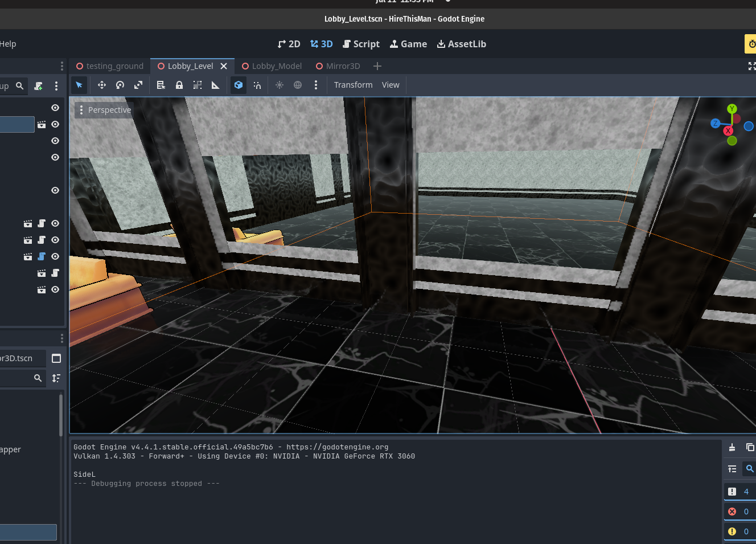Open scene instance icon beside selected node
Image resolution: width=756 pixels, height=544 pixels.
pyautogui.click(x=42, y=124)
